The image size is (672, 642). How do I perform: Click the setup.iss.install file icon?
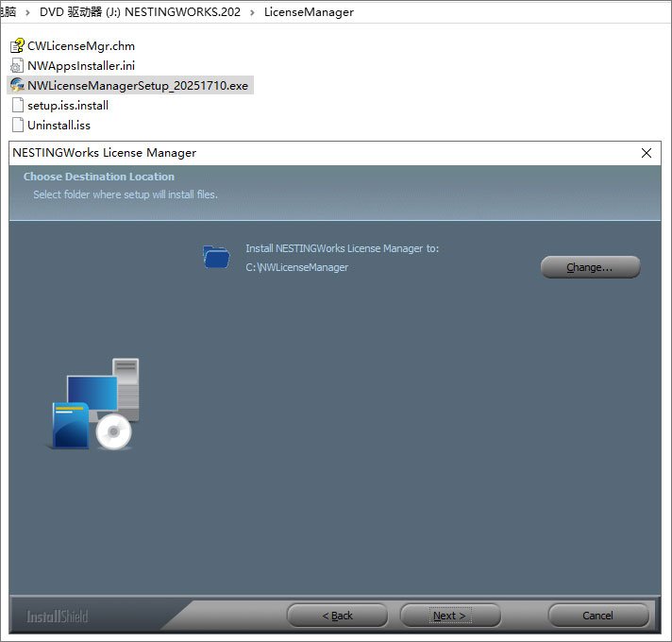[18, 105]
